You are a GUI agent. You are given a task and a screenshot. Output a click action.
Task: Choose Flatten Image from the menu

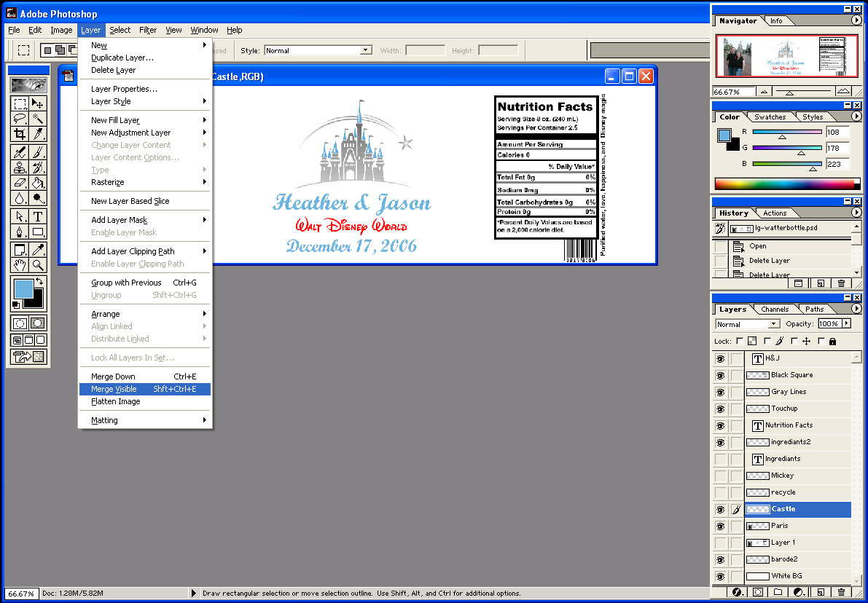click(x=115, y=401)
